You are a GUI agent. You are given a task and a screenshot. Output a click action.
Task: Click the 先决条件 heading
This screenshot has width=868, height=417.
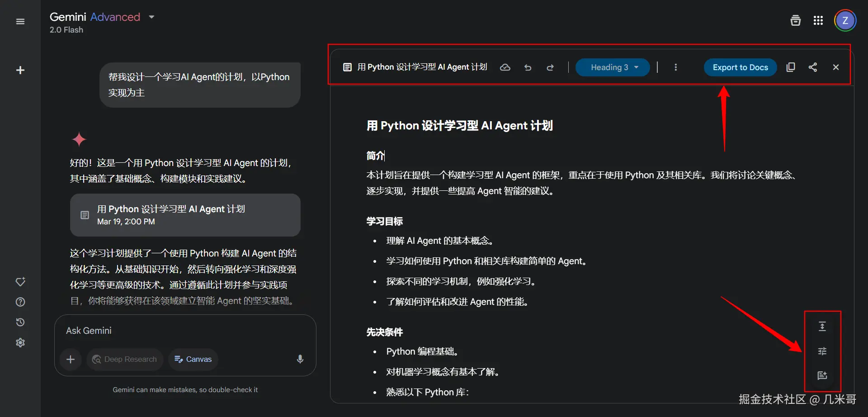point(384,332)
